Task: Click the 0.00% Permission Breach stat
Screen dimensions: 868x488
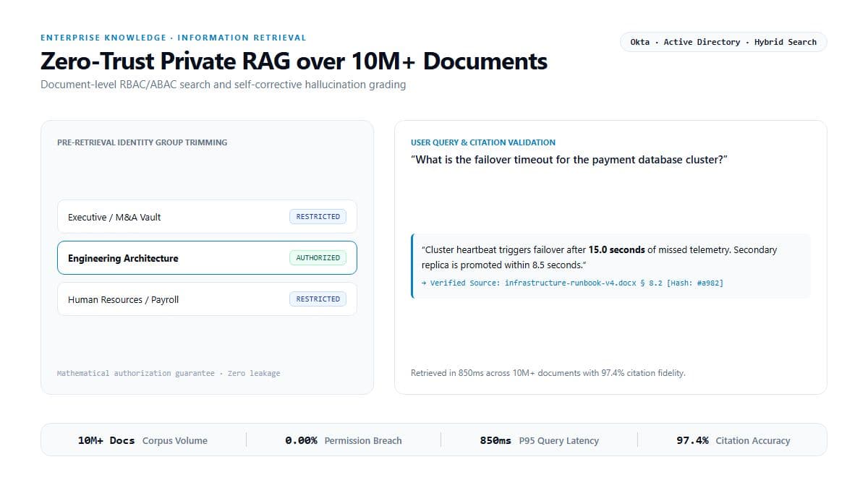Action: pyautogui.click(x=344, y=440)
